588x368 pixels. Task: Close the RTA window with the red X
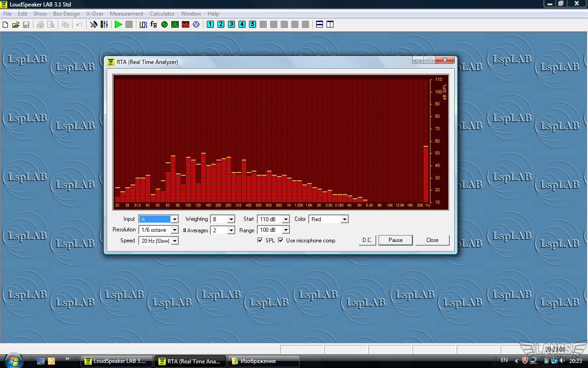[445, 60]
